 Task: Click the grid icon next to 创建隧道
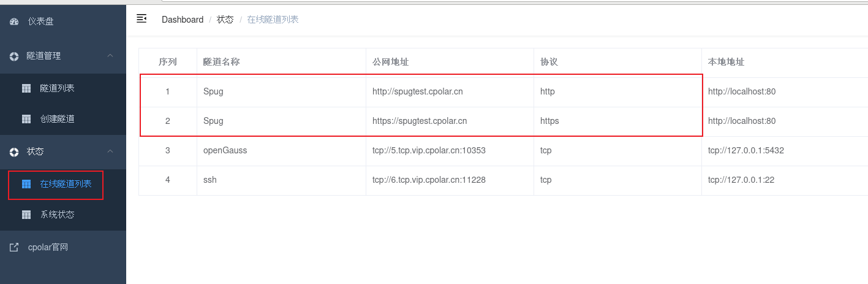pyautogui.click(x=26, y=119)
